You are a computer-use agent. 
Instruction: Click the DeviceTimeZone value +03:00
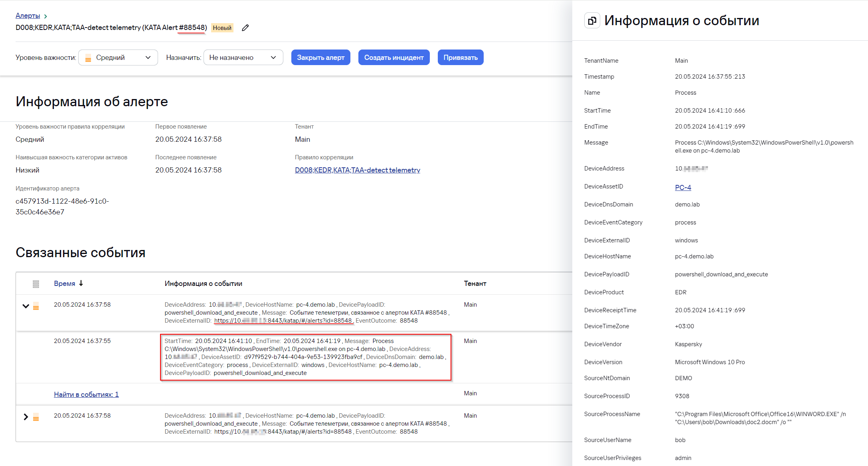[684, 326]
